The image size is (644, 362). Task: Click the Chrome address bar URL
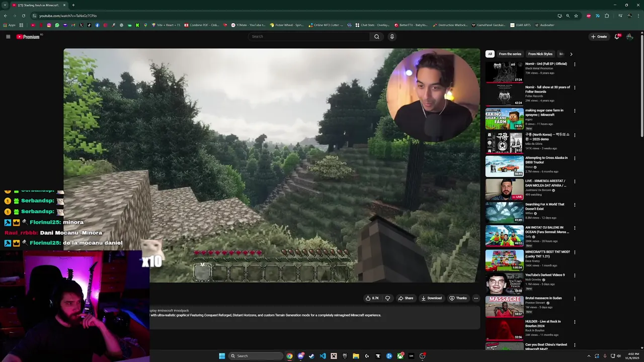pos(68,16)
